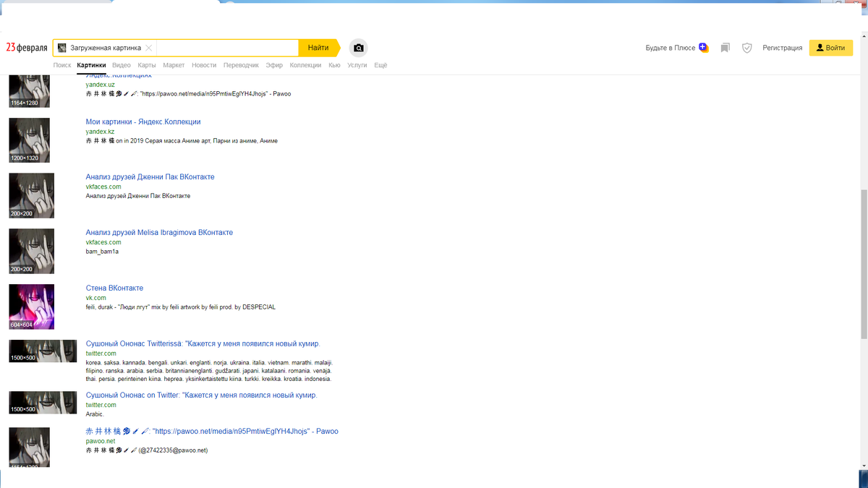Screen dimensions: 868x488
Task: Open Сушоный Ононас on Twitter result link
Action: [x=201, y=395]
